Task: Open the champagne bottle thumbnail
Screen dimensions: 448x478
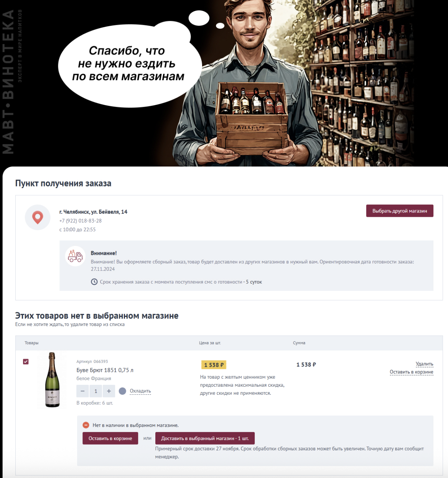Action: (x=52, y=380)
